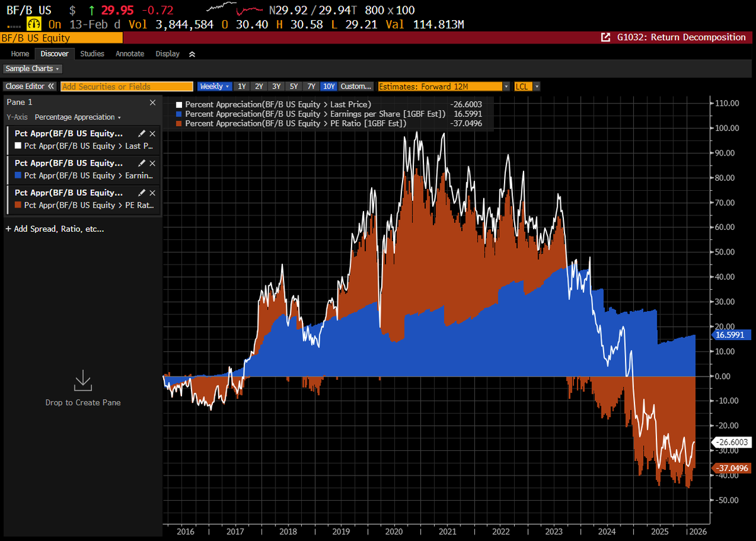Select the 10Y range button
This screenshot has height=541, width=756.
[329, 86]
